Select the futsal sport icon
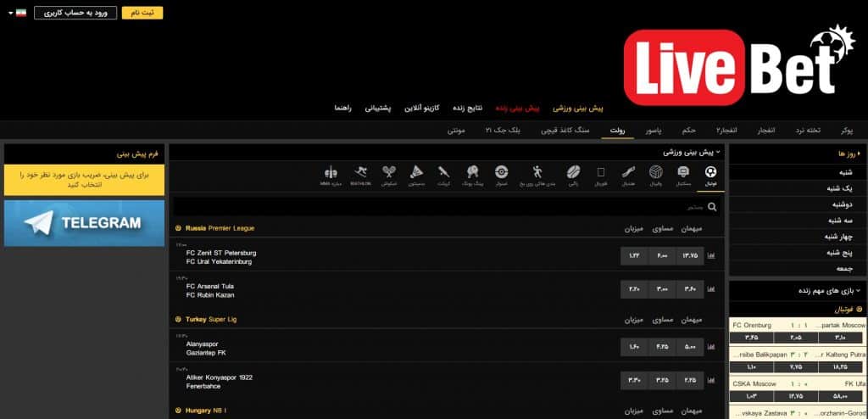The width and height of the screenshot is (868, 419). [601, 172]
